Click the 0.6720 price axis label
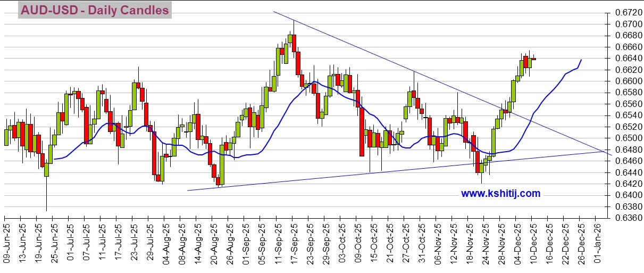This screenshot has width=644, height=273. 625,12
